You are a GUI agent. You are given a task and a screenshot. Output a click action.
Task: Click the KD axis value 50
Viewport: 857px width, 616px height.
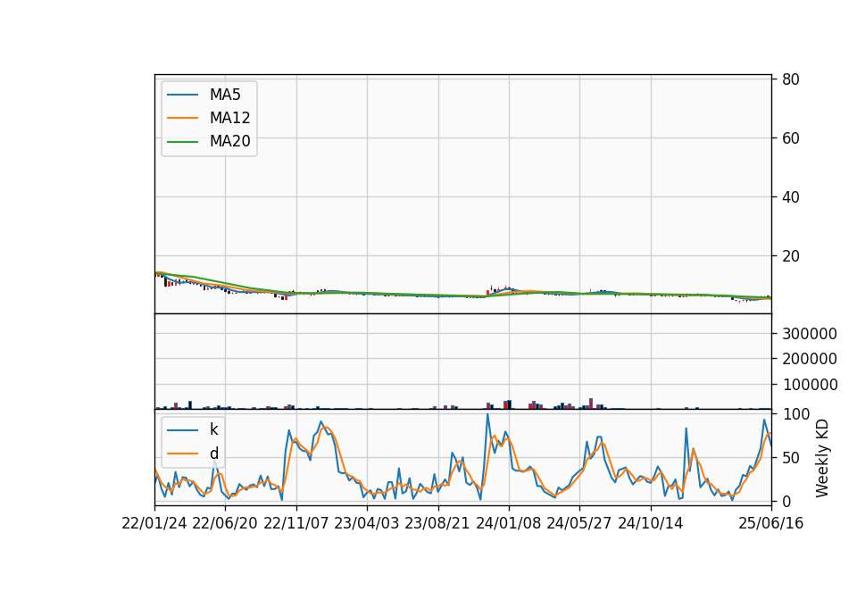[792, 457]
